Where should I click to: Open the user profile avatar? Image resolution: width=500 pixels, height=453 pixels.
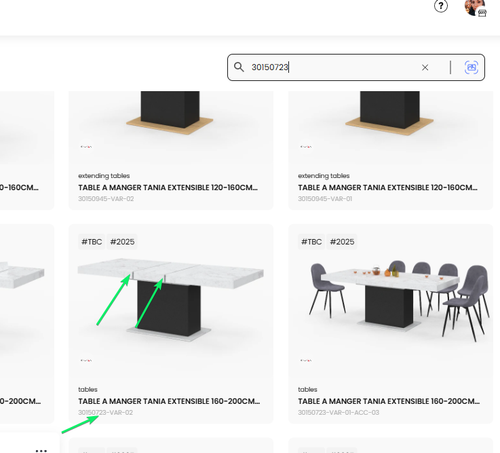[x=475, y=8]
